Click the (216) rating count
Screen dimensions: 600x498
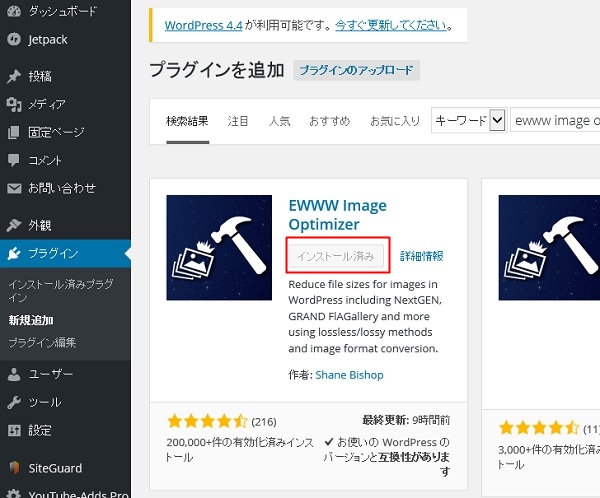pos(264,422)
